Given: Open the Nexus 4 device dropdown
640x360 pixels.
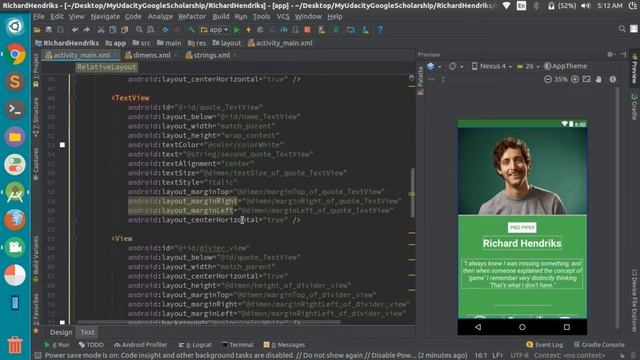Looking at the screenshot, I should 491,66.
